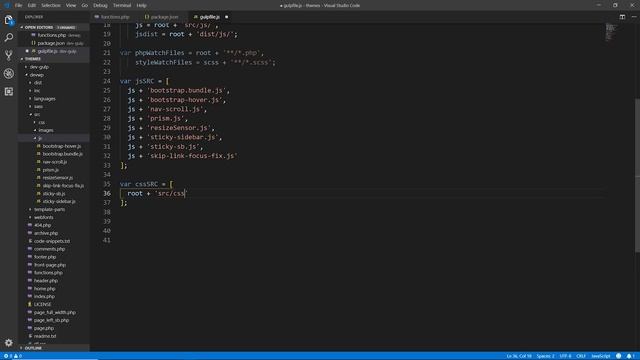
Task: Open the Source Control view
Action: pyautogui.click(x=9, y=56)
